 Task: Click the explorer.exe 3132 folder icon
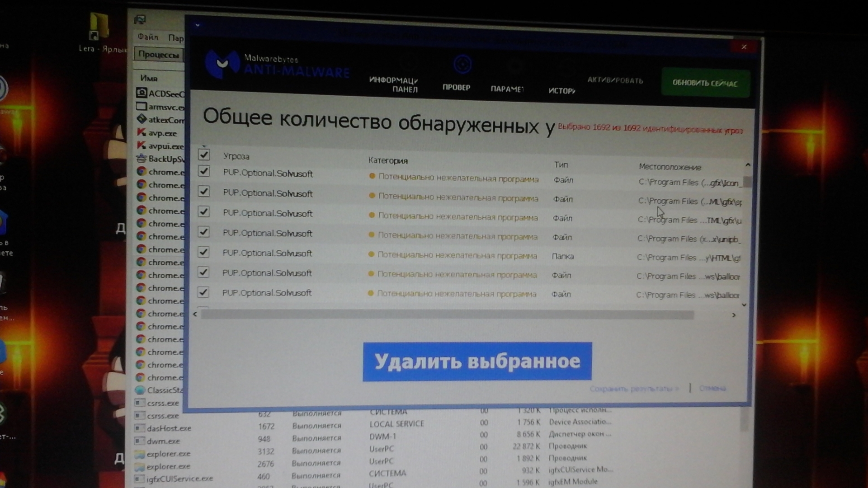pyautogui.click(x=140, y=454)
